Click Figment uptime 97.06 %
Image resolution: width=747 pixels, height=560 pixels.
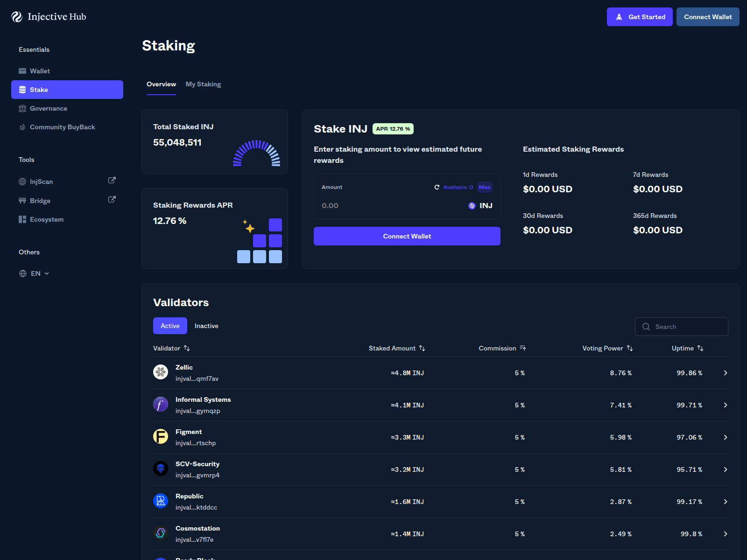click(x=689, y=437)
